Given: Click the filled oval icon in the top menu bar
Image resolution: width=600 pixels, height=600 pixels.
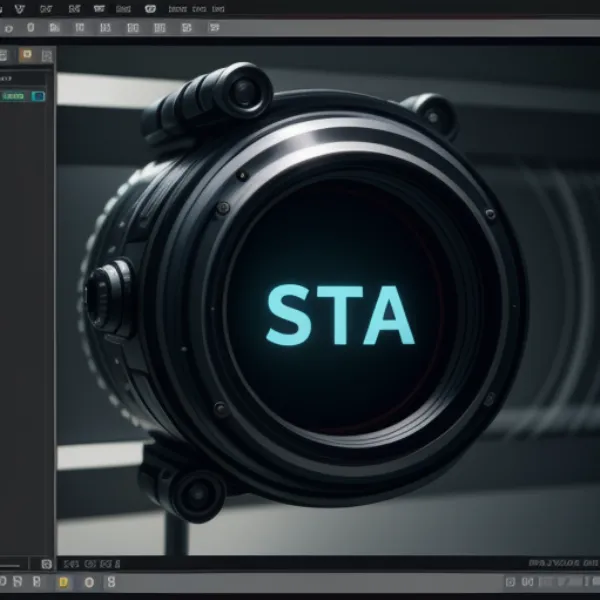Looking at the screenshot, I should (x=150, y=9).
